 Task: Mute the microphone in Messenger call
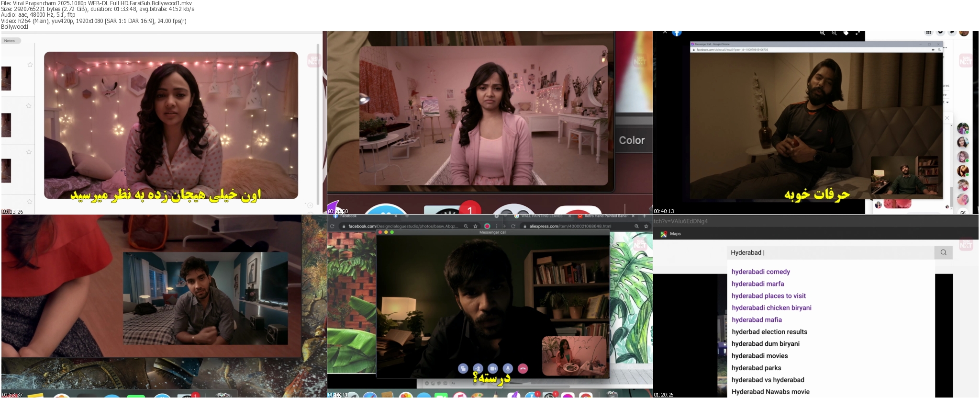click(508, 368)
